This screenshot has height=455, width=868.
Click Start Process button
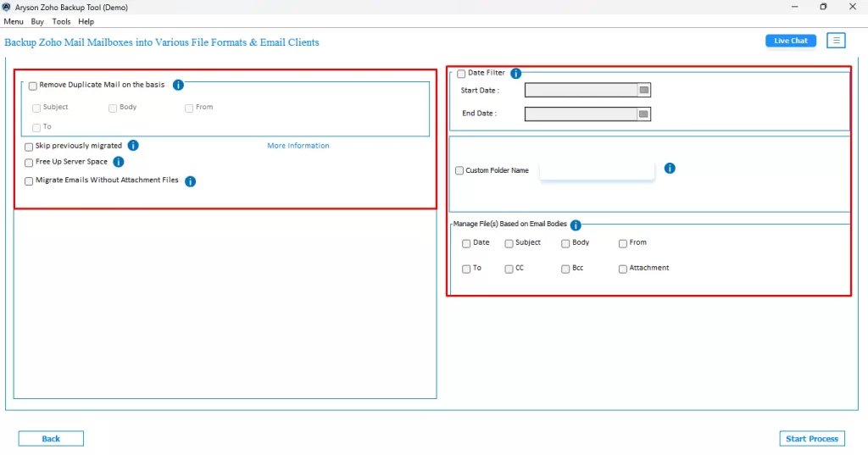pos(812,438)
